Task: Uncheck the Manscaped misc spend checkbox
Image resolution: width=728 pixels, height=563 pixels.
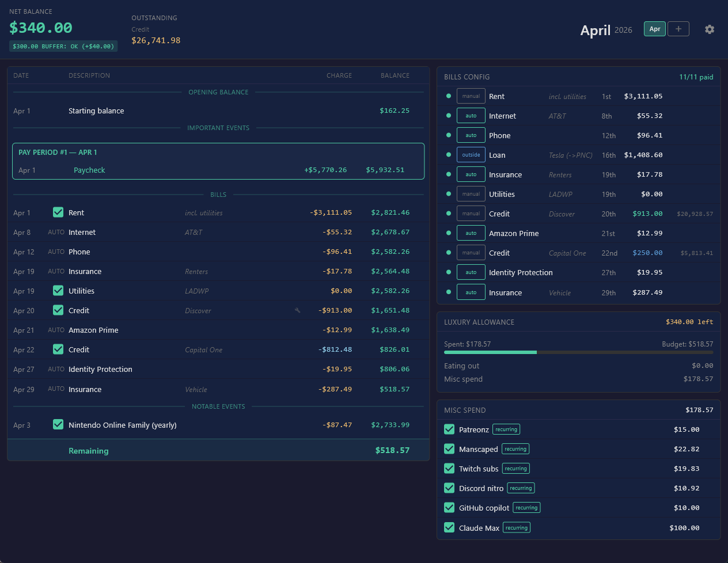Action: (x=449, y=449)
